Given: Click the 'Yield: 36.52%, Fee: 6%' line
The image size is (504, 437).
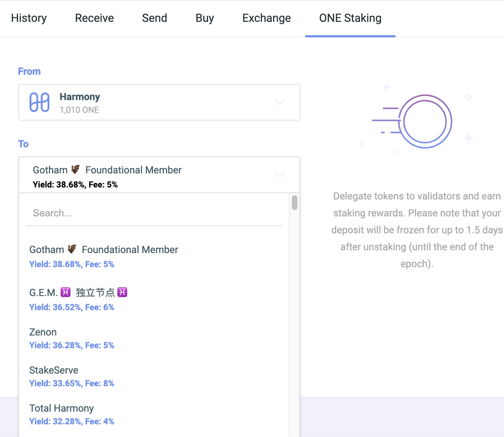Looking at the screenshot, I should pyautogui.click(x=72, y=307).
